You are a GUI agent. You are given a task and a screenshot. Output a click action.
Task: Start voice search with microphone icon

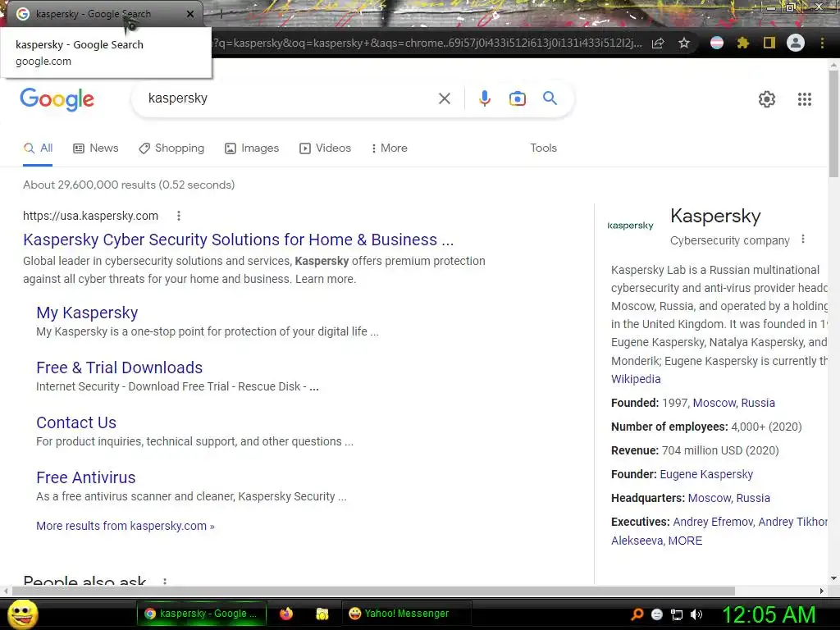pyautogui.click(x=484, y=98)
